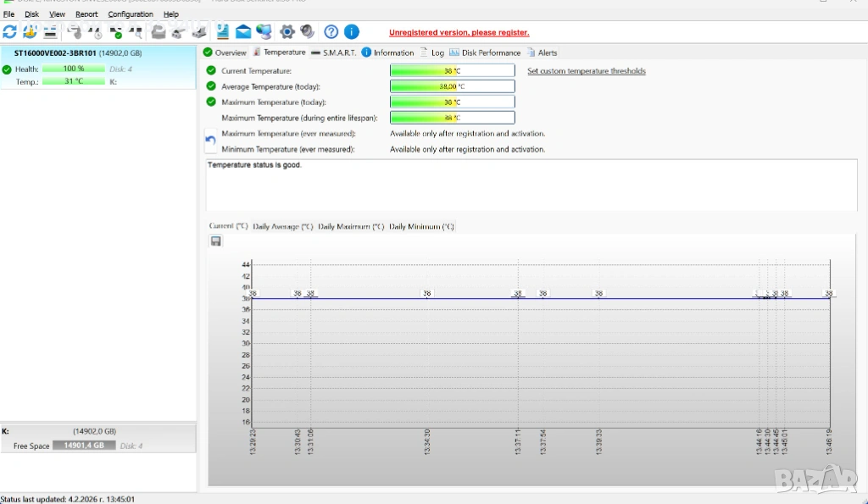Open the Alerts tab
The width and height of the screenshot is (868, 504).
click(547, 53)
